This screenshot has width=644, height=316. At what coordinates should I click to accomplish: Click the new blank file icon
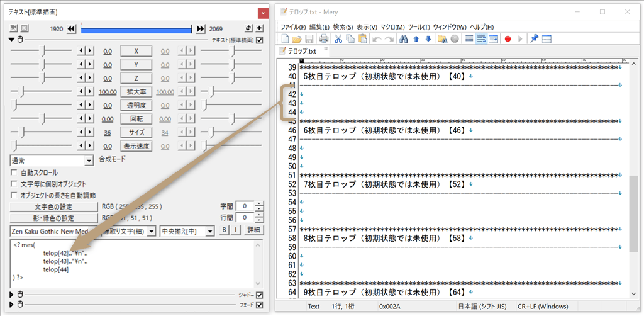pyautogui.click(x=285, y=39)
